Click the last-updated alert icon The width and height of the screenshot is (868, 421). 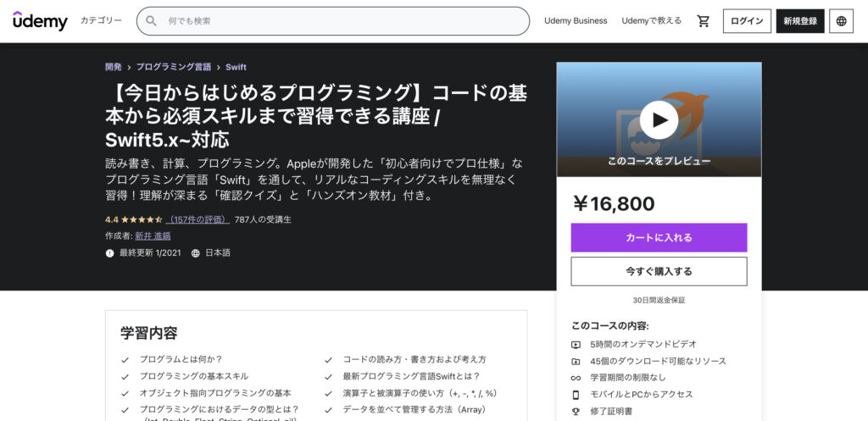click(x=109, y=253)
